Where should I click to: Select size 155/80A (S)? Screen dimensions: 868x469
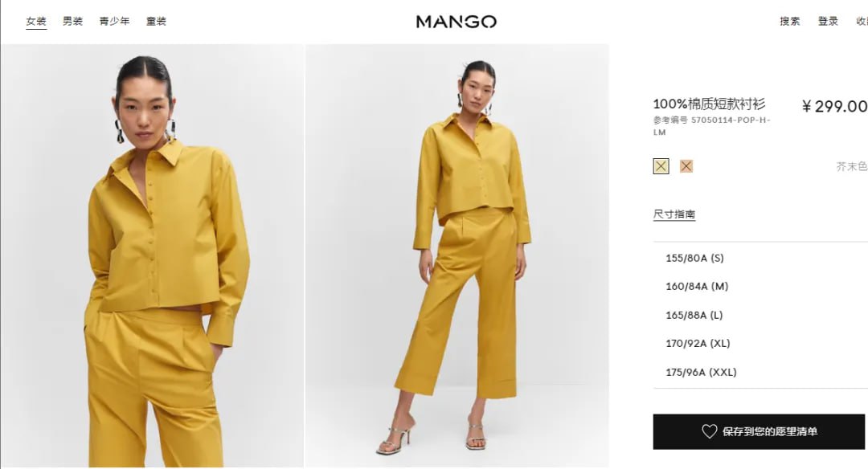click(x=760, y=258)
